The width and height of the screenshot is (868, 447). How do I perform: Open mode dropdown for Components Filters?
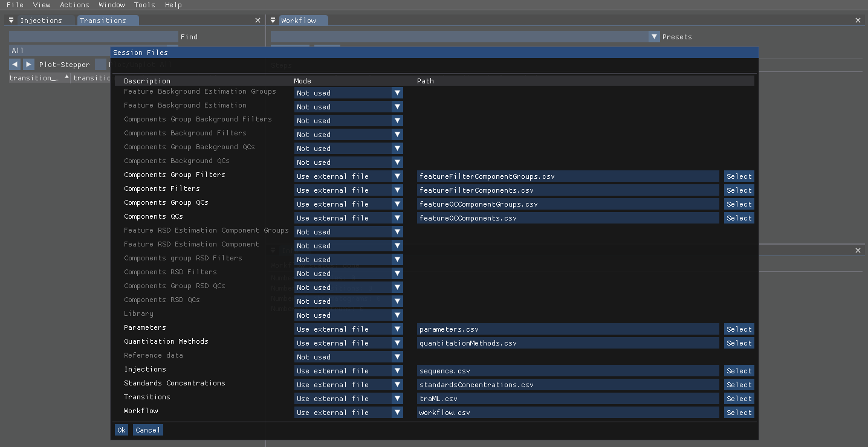(348, 190)
